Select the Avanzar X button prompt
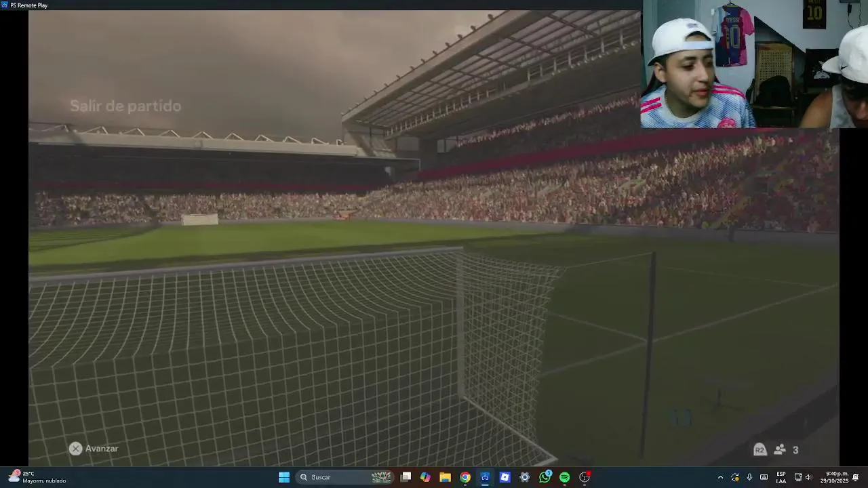The image size is (868, 488). [94, 449]
